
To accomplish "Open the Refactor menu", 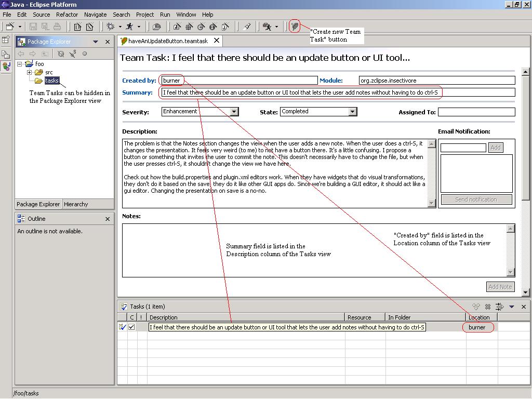I will click(67, 15).
